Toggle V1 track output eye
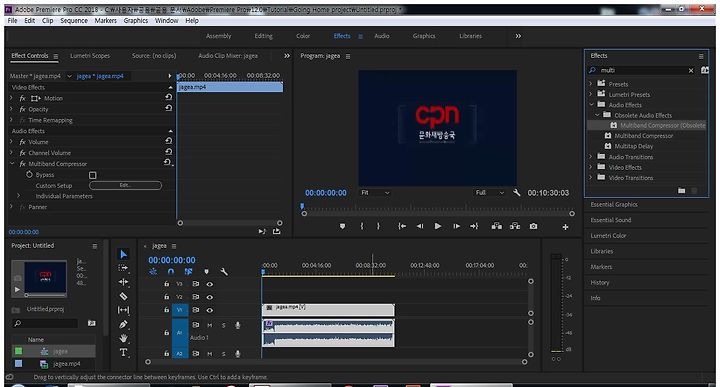 pos(209,310)
